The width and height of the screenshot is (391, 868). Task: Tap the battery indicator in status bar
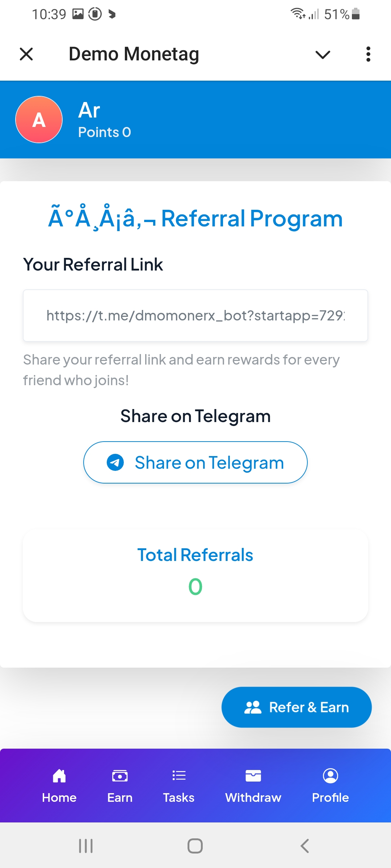pos(356,14)
